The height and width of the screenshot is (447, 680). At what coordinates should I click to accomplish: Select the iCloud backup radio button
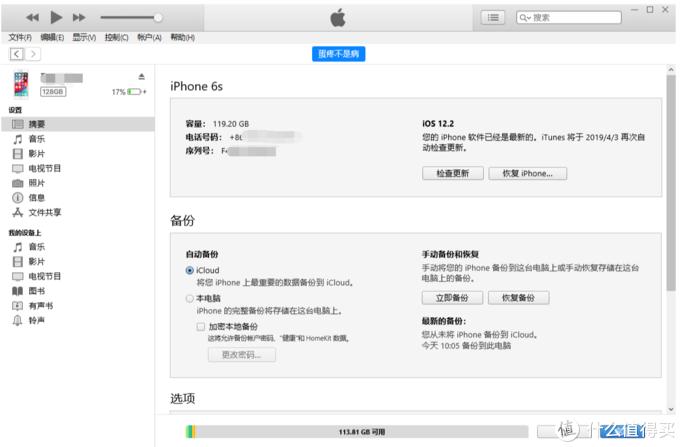point(190,270)
